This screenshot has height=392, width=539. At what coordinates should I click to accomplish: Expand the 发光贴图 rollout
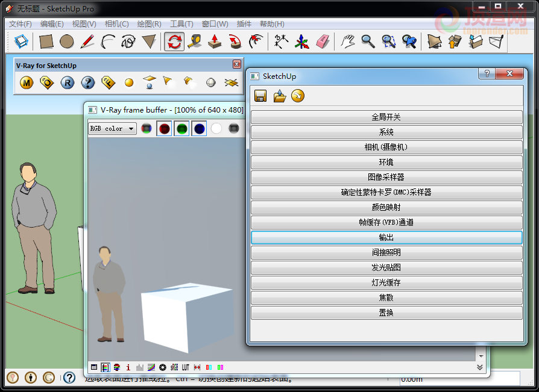386,268
